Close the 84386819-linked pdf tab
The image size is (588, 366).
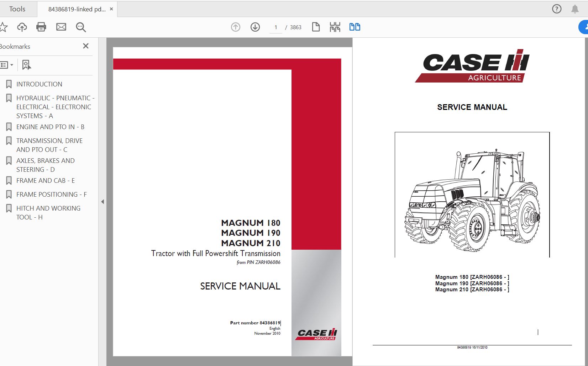point(111,9)
